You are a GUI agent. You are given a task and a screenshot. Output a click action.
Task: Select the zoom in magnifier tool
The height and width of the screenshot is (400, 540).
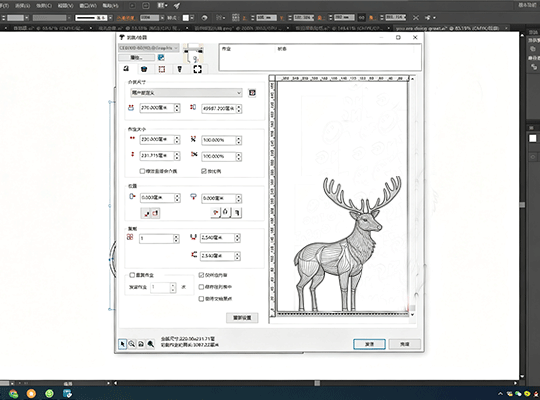click(132, 344)
